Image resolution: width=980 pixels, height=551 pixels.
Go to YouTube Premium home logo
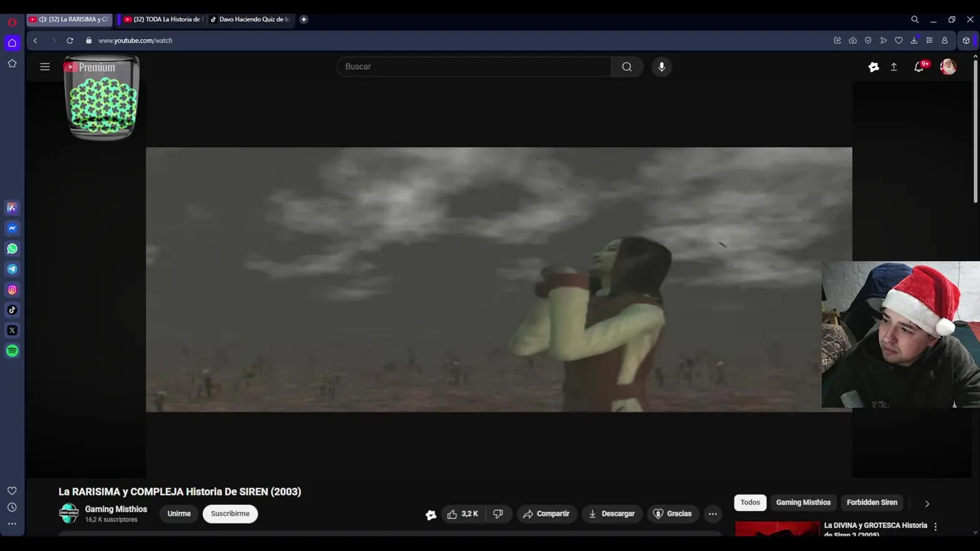click(x=90, y=67)
